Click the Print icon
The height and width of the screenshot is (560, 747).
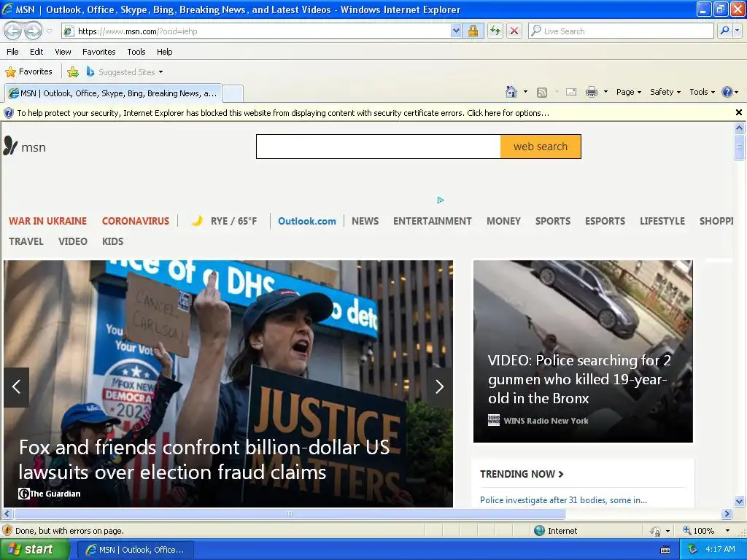[x=591, y=92]
